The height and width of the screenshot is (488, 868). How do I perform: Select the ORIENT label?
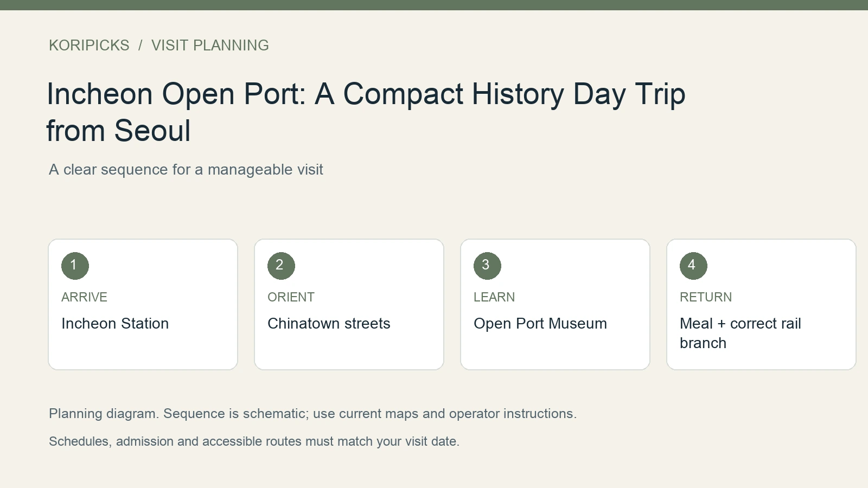(x=291, y=297)
